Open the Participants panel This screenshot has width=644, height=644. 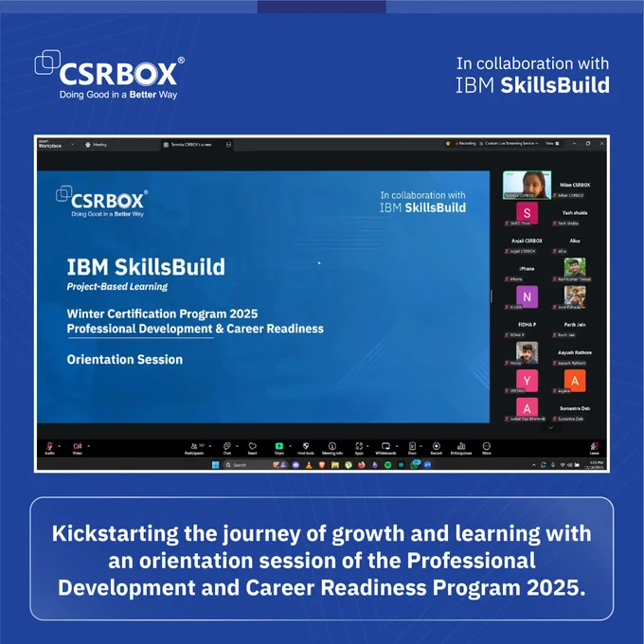point(194,448)
